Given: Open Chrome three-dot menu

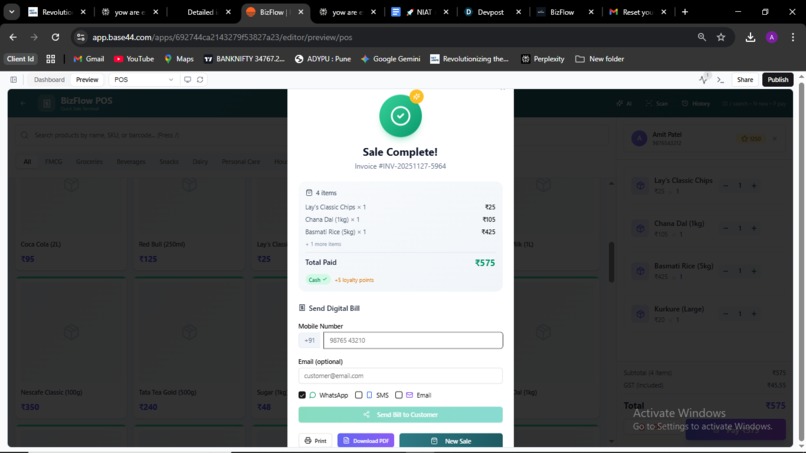Looking at the screenshot, I should (793, 37).
